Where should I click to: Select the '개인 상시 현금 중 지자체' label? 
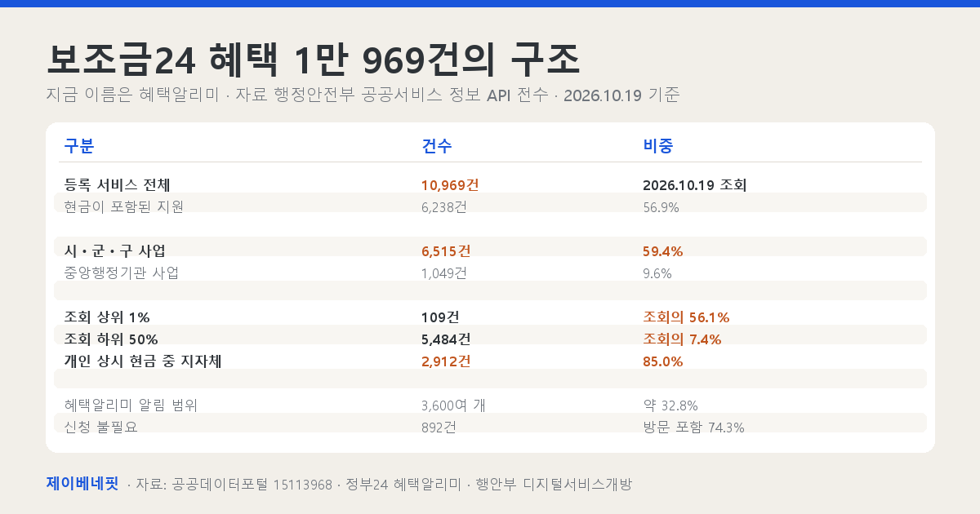(143, 361)
